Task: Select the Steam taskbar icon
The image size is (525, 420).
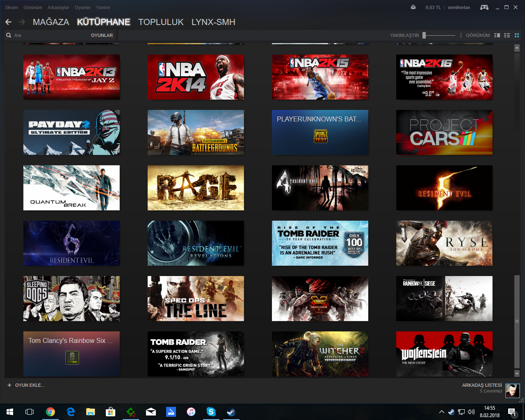Action: 231,412
